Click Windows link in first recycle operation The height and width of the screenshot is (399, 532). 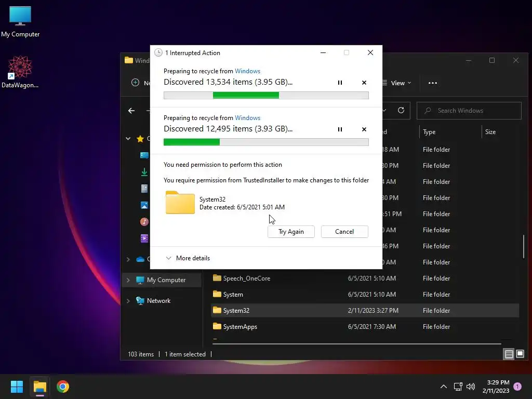tap(247, 71)
